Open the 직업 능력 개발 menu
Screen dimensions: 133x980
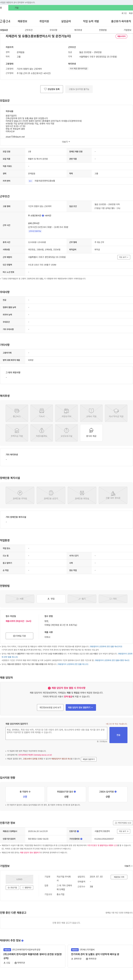[x=91, y=21]
